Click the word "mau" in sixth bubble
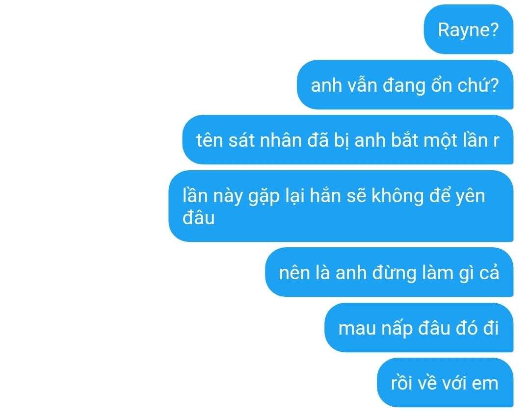The width and height of the screenshot is (530, 420). pos(357,328)
